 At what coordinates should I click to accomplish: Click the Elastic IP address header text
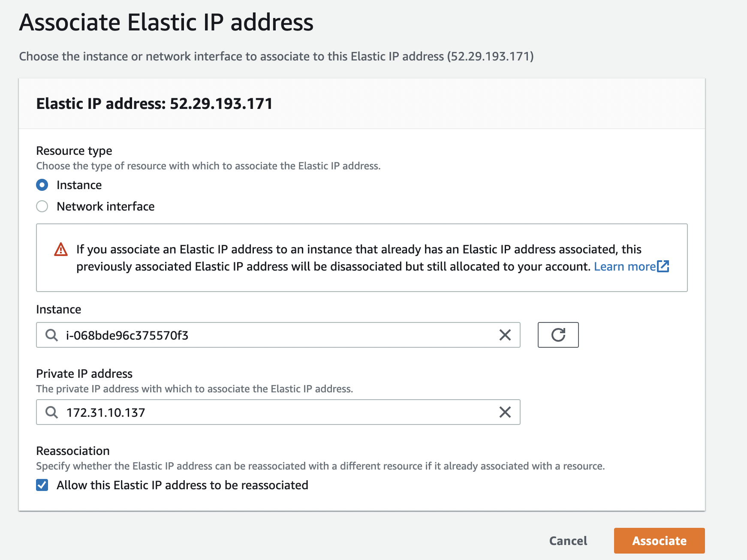pos(154,103)
